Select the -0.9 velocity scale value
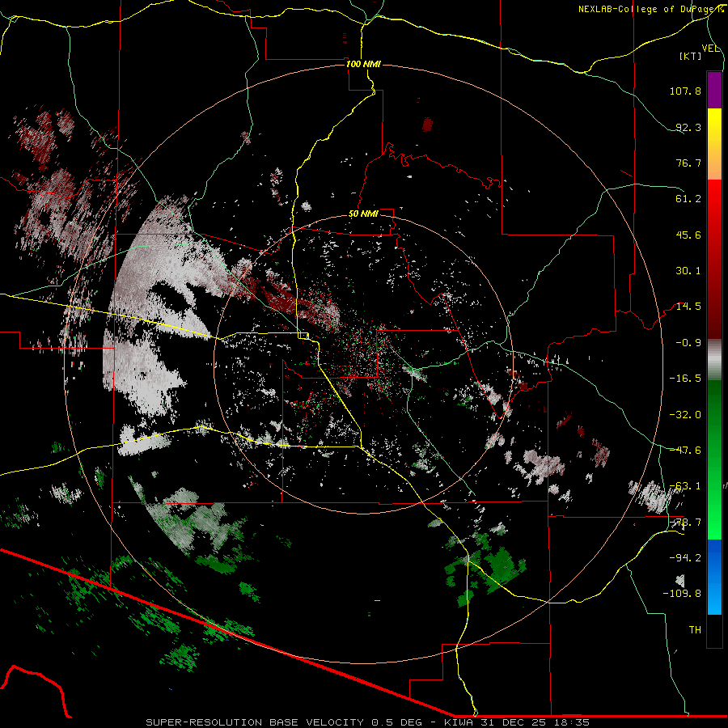The image size is (728, 728). [688, 343]
